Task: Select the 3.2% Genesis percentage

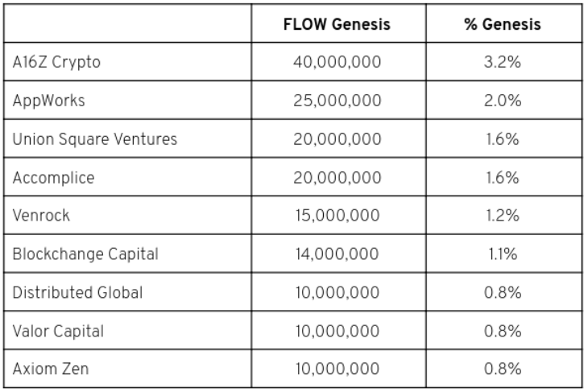Action: 503,64
